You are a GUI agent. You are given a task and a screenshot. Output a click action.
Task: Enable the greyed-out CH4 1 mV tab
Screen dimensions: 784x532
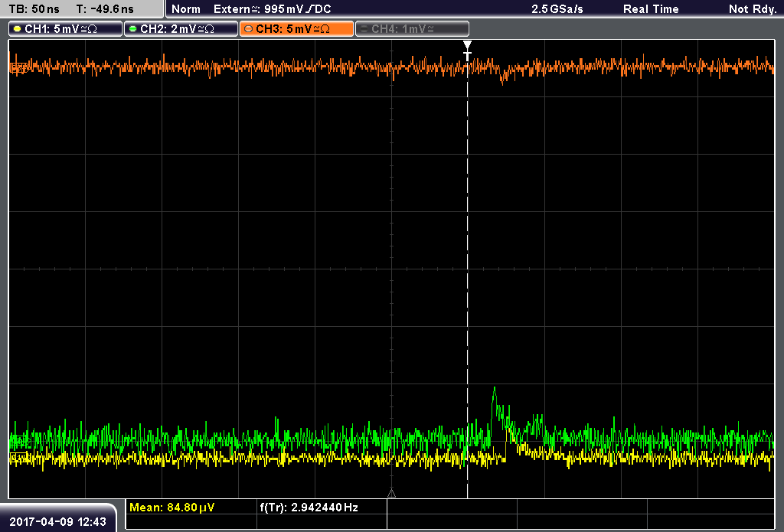click(x=412, y=29)
